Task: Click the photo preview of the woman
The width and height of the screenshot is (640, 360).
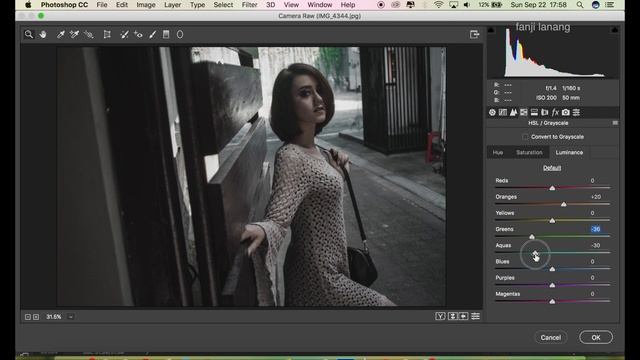Action: click(251, 176)
